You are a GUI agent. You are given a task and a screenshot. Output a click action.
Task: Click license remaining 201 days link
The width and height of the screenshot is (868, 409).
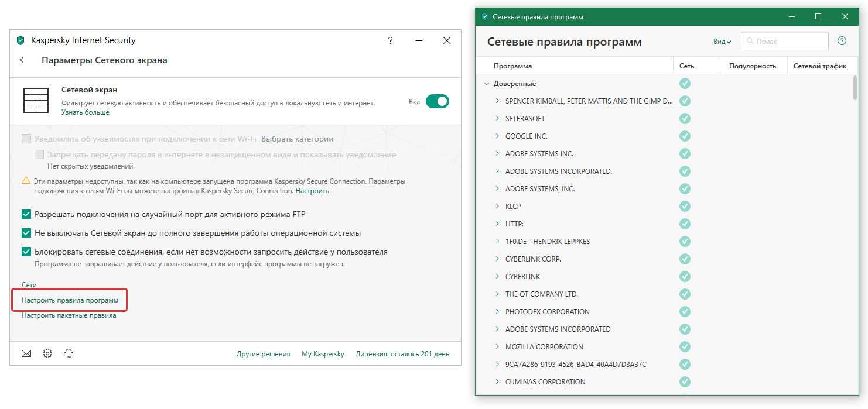402,354
